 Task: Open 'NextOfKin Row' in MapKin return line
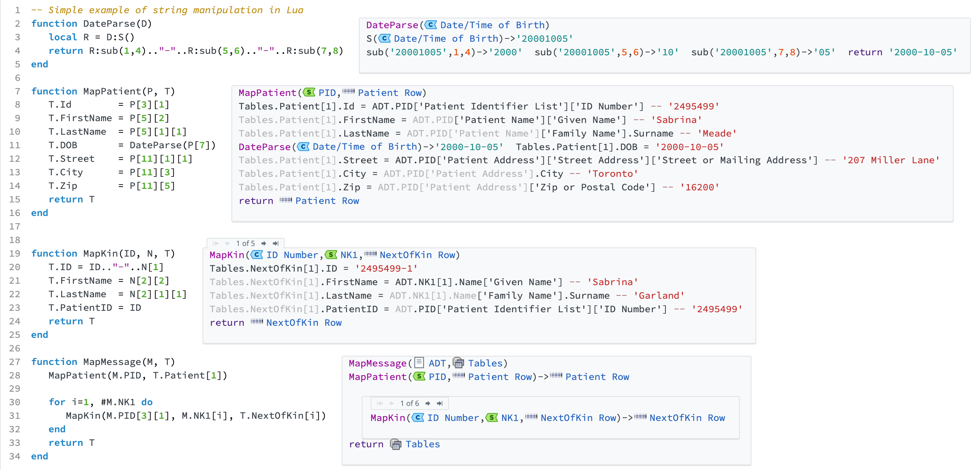pos(304,323)
